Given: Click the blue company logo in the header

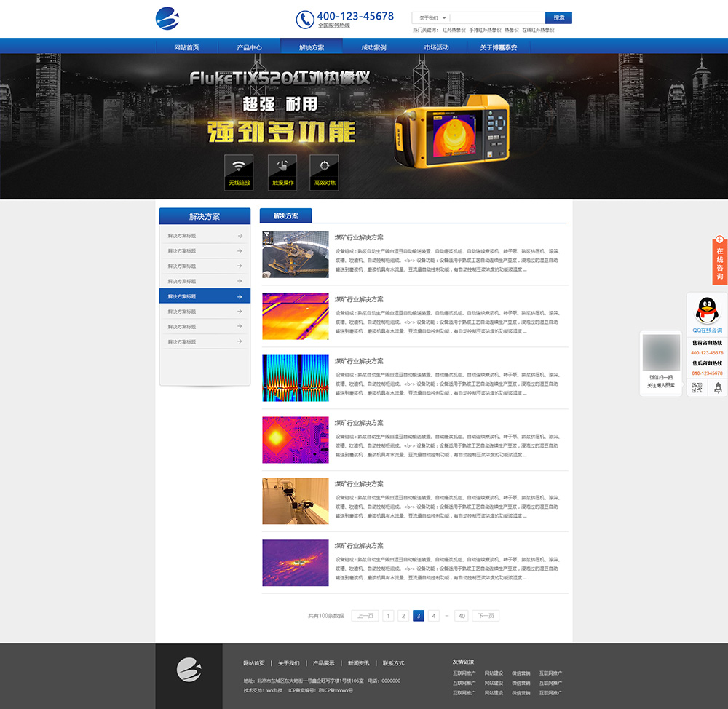Looking at the screenshot, I should pos(167,19).
